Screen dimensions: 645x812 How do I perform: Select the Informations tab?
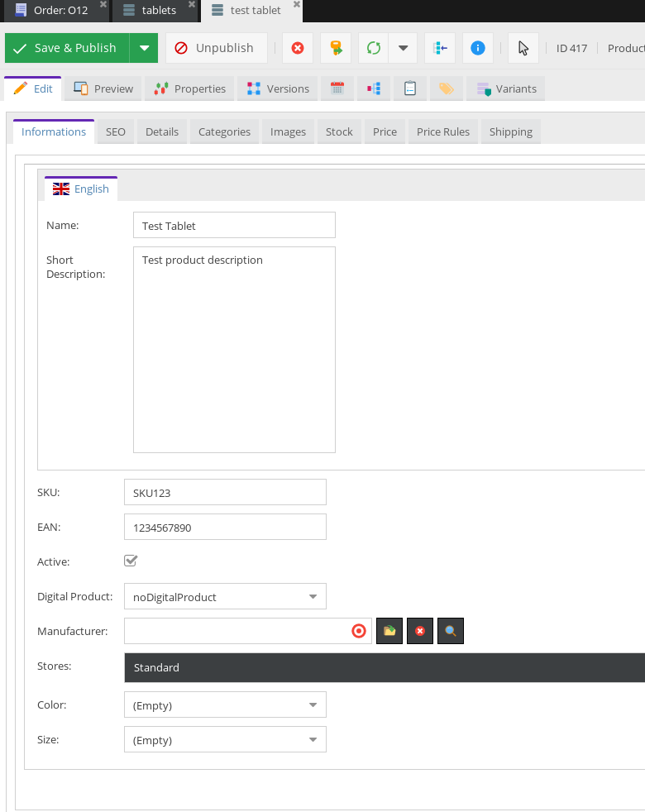coord(54,131)
